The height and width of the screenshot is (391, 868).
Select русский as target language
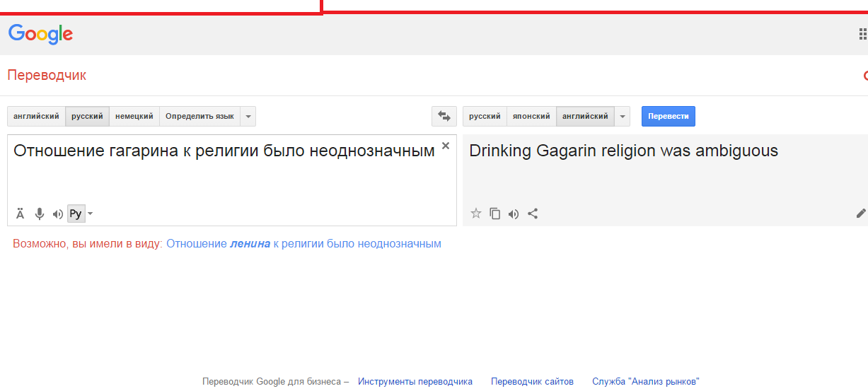tap(485, 116)
